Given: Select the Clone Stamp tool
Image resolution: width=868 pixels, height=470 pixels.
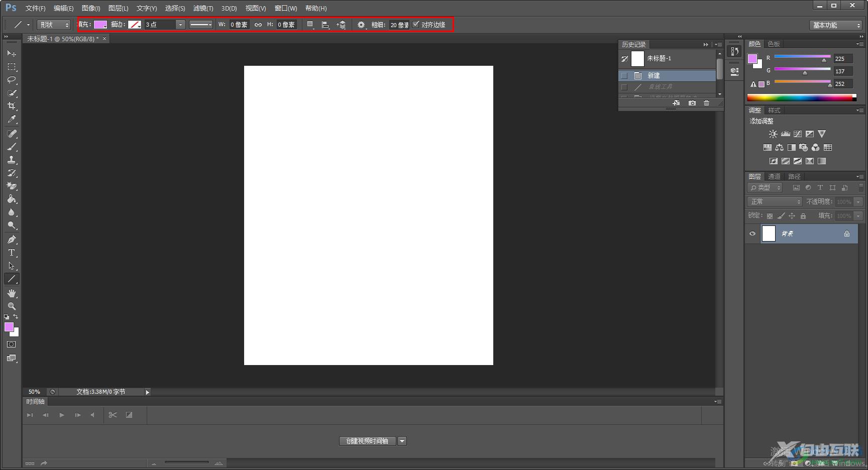Looking at the screenshot, I should point(12,160).
